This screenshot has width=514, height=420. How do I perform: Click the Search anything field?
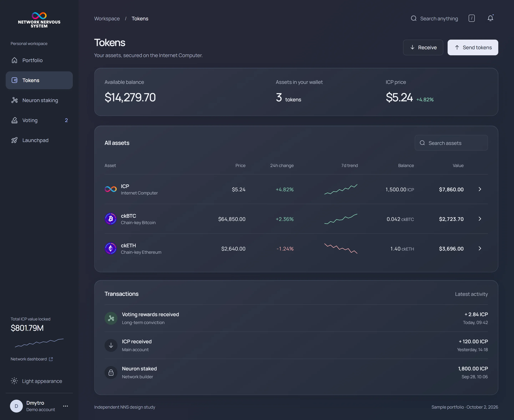coord(434,19)
